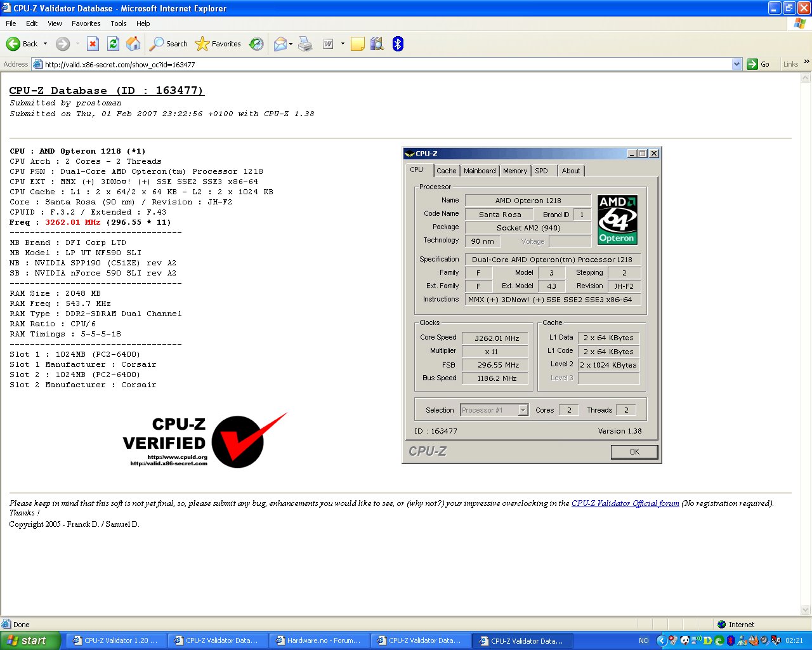Click the wireless network tray icon
The height and width of the screenshot is (650, 812).
pyautogui.click(x=697, y=640)
